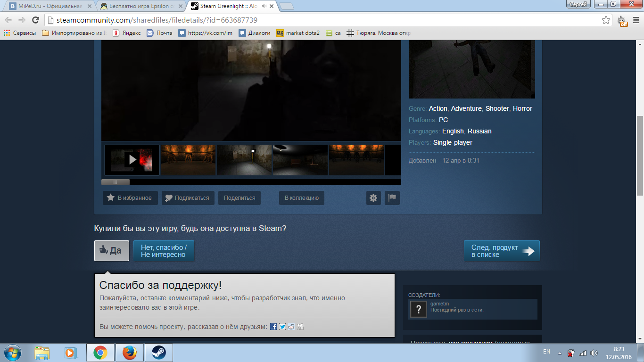This screenshot has height=362, width=644.
Task: Open the gametm creator profile link
Action: tap(439, 304)
